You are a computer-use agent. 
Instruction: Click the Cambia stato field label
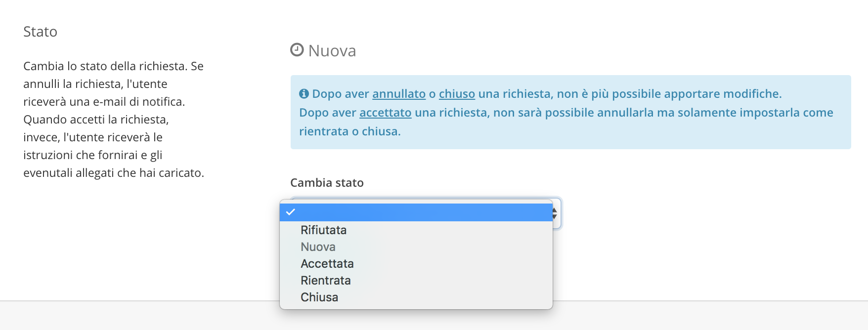[x=327, y=183]
